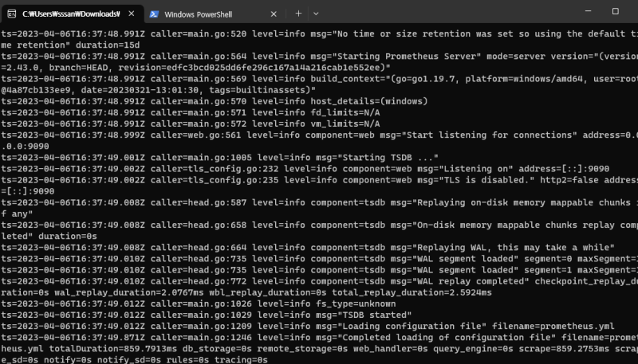Screen dimensions: 638x364
Task: Maximize the terminal window
Action: 615,11
